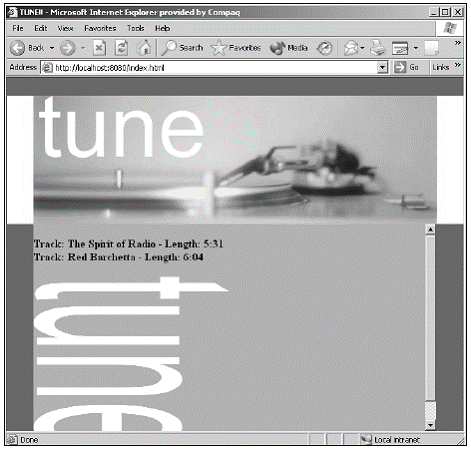Click the scroll up arrow in track list

(x=430, y=230)
